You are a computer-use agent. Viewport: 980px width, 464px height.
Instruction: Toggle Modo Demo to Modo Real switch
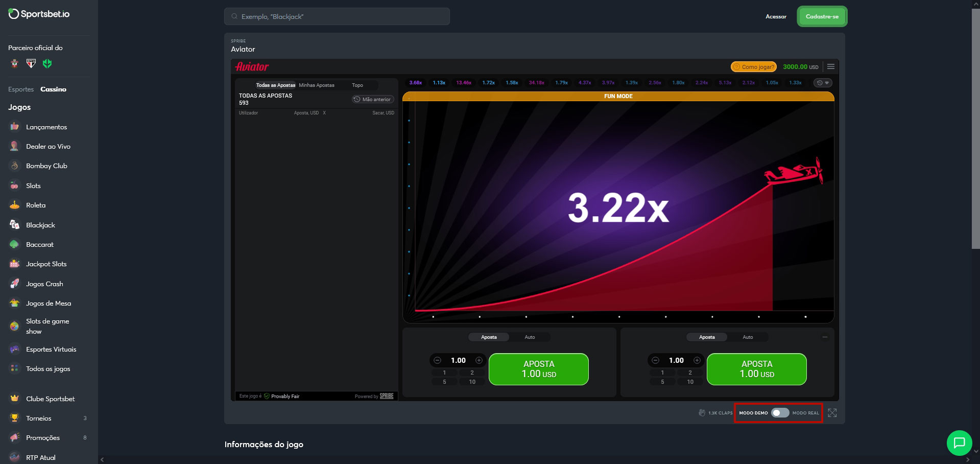pyautogui.click(x=780, y=412)
